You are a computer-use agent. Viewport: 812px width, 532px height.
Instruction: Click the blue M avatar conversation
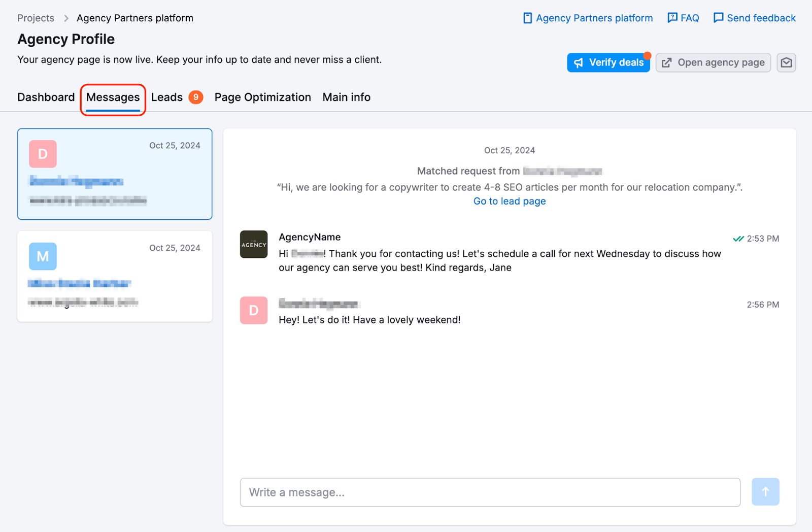tap(43, 257)
